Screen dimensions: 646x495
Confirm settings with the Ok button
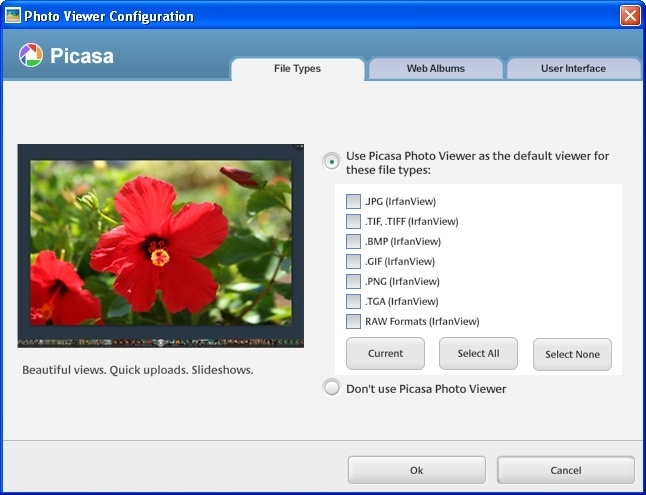click(417, 470)
